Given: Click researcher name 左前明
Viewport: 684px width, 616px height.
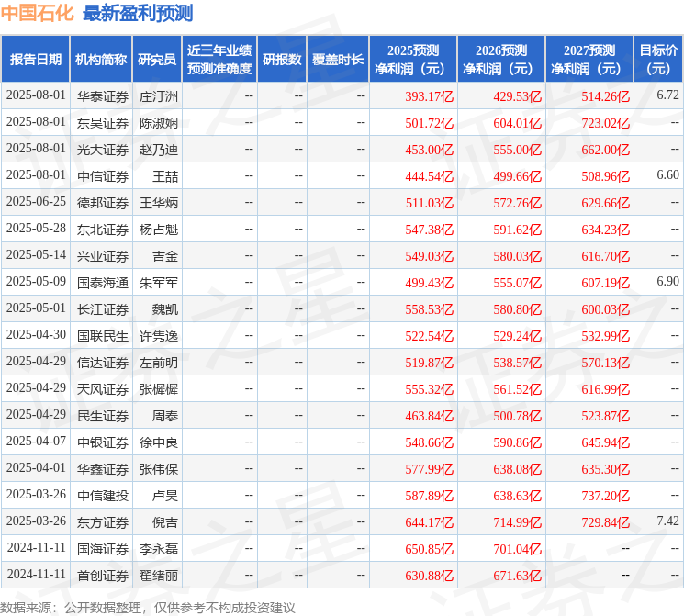Looking at the screenshot, I should [x=158, y=363].
